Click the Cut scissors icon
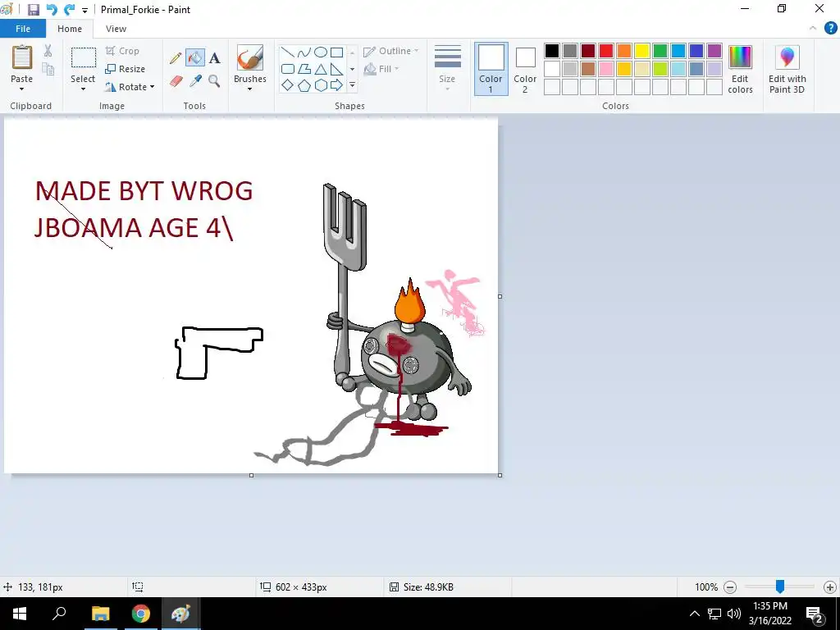This screenshot has height=630, width=840. [48, 51]
